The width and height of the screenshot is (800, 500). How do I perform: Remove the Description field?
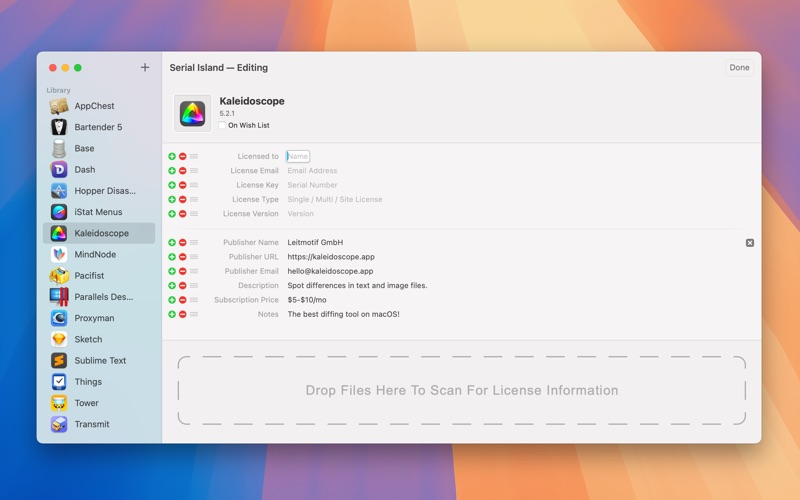coord(183,285)
